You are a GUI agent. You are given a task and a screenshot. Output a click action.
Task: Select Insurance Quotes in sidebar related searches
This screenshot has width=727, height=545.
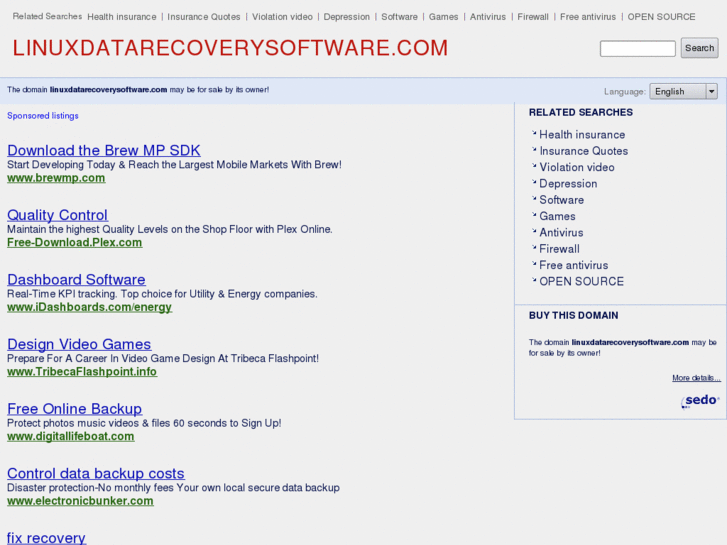pos(583,151)
